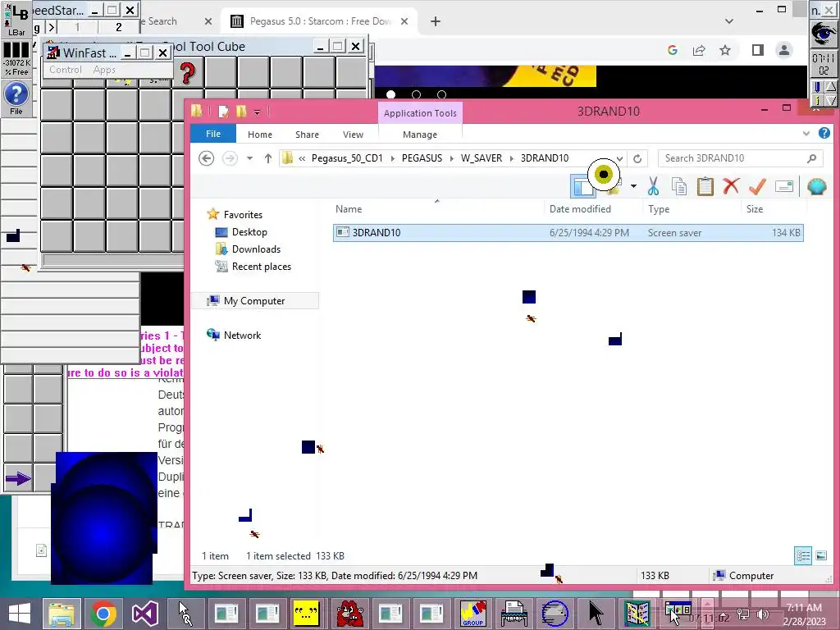Sort by the Type column header
Image resolution: width=840 pixels, height=630 pixels.
point(659,209)
